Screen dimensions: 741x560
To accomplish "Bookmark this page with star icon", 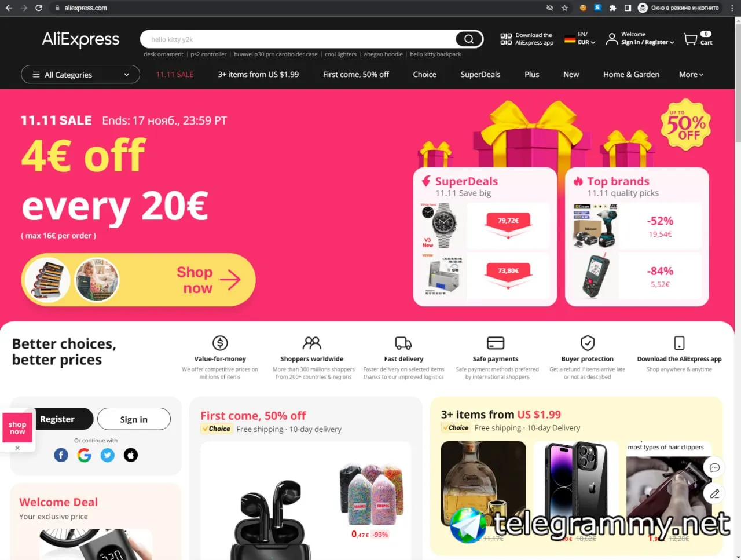I will [565, 8].
